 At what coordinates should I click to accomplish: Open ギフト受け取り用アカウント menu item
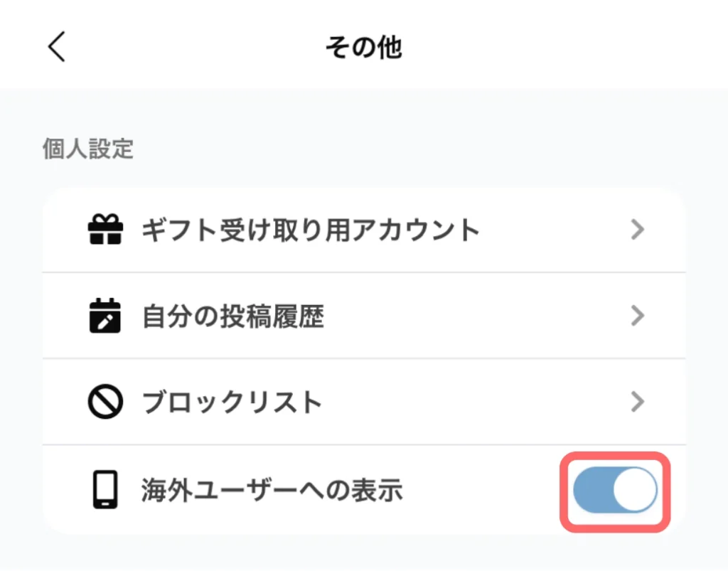tap(311, 230)
